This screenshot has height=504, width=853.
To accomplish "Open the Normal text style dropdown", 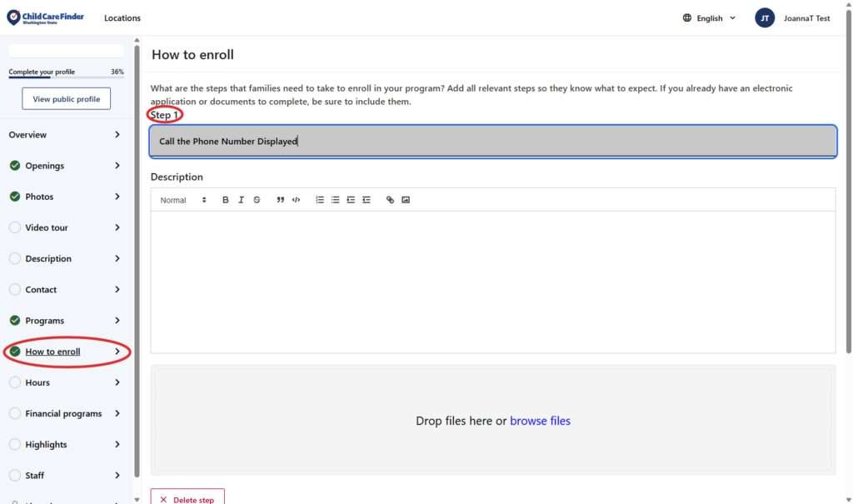I will [183, 200].
